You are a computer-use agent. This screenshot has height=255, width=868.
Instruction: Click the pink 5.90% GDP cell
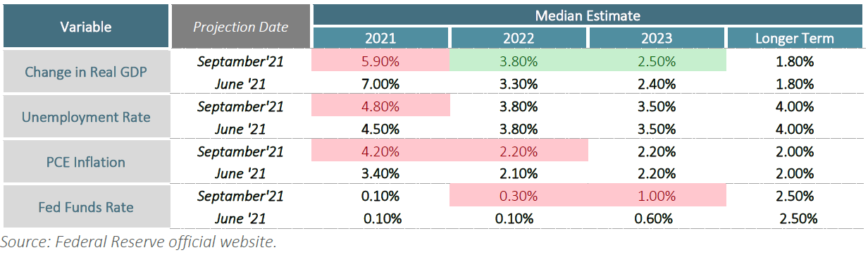pos(380,61)
